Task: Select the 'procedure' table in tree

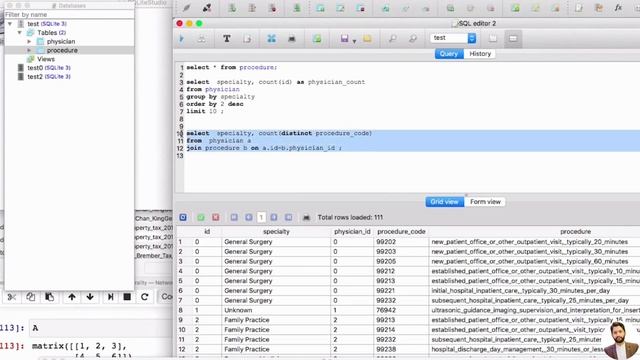Action: [x=62, y=51]
